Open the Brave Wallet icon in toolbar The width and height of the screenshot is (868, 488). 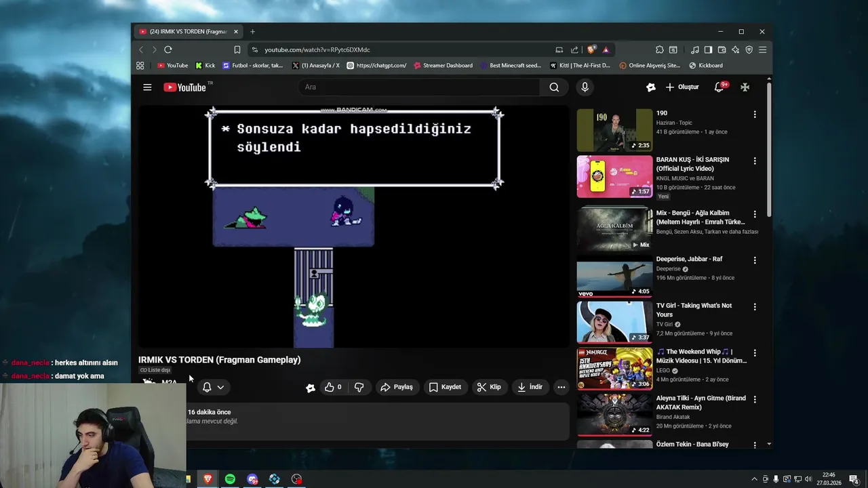click(x=722, y=49)
